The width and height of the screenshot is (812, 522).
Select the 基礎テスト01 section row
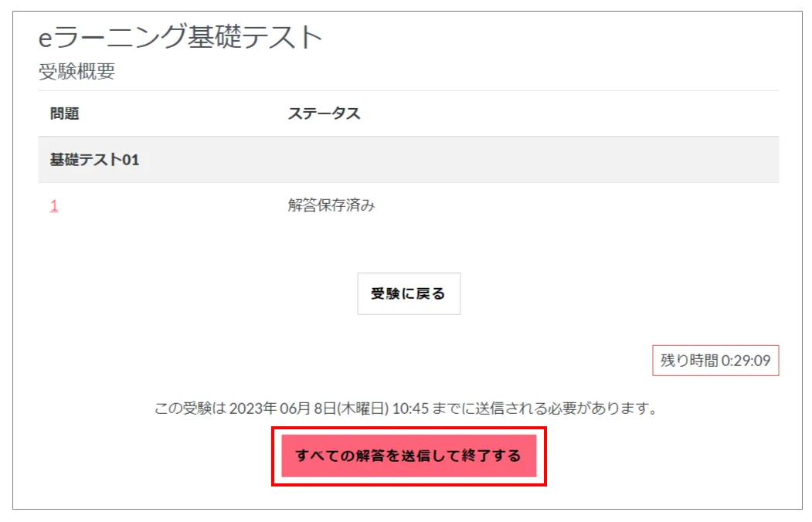[x=409, y=159]
